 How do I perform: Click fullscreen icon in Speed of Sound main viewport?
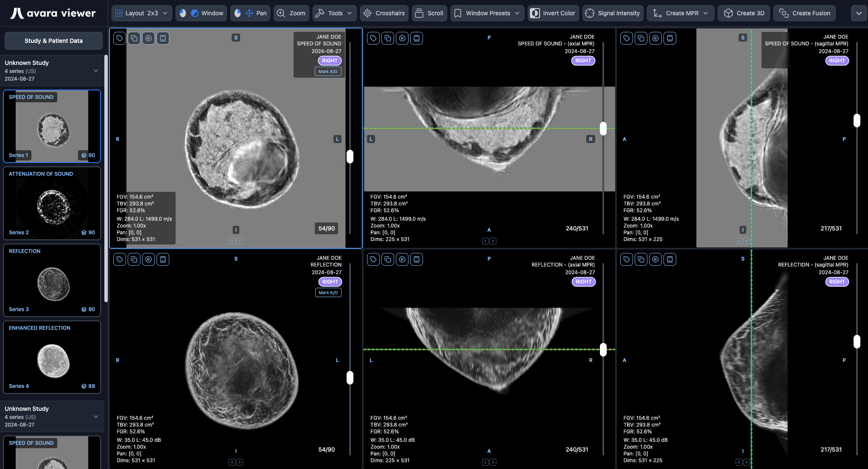pos(163,38)
